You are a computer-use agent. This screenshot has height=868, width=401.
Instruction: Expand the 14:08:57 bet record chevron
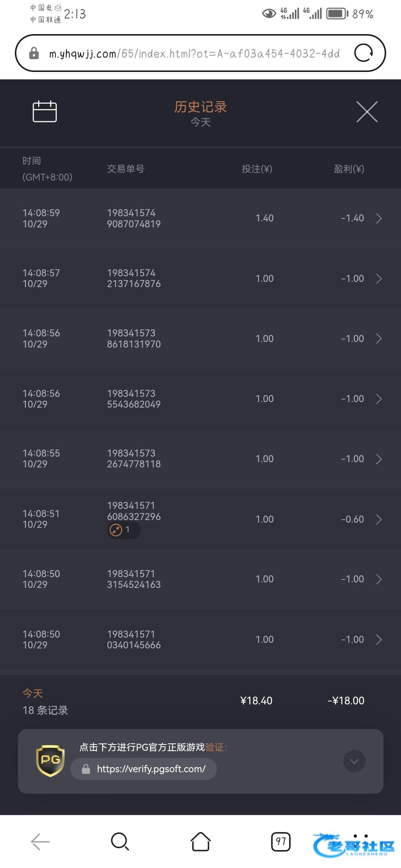pyautogui.click(x=379, y=279)
